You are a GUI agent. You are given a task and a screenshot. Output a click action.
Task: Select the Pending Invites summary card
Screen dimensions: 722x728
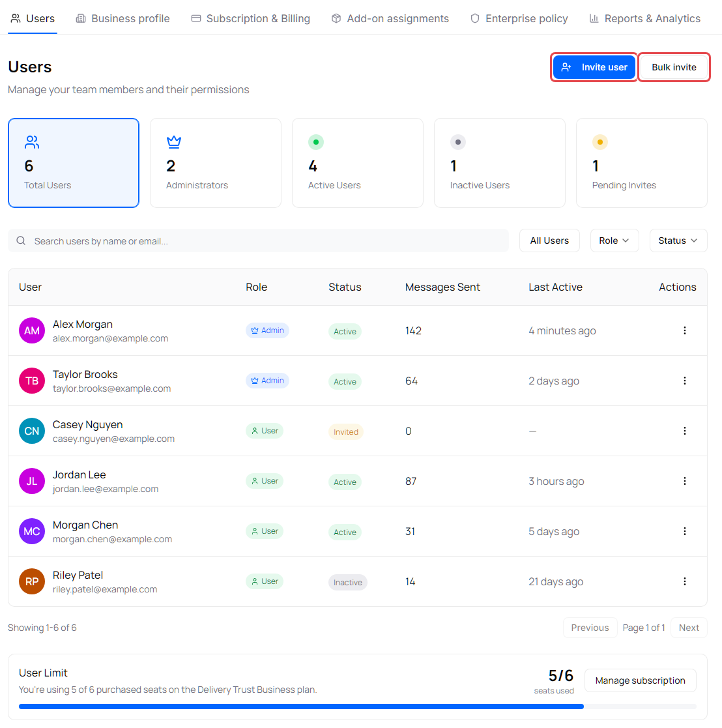[x=642, y=163]
